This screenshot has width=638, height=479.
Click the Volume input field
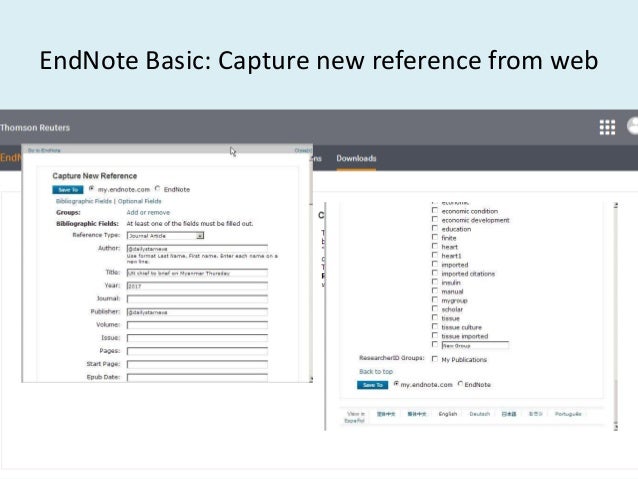click(x=197, y=325)
